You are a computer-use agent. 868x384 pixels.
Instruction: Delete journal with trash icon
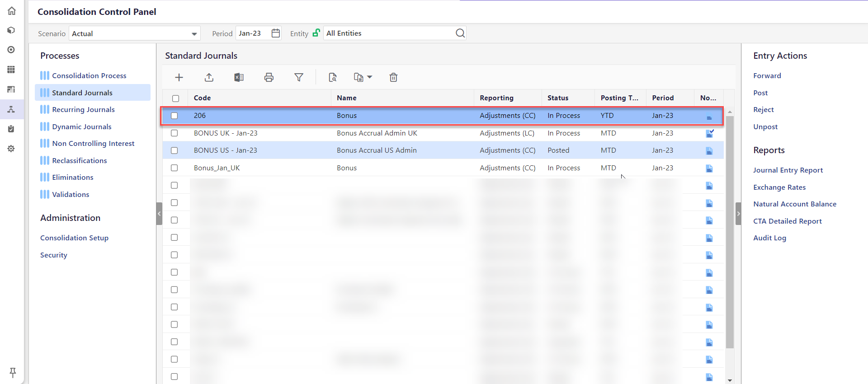click(393, 77)
